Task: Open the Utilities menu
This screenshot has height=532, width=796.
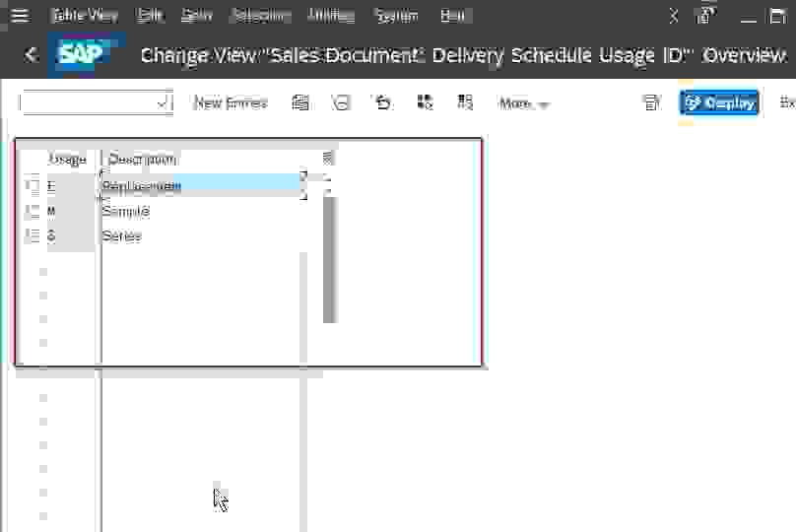Action: point(331,16)
